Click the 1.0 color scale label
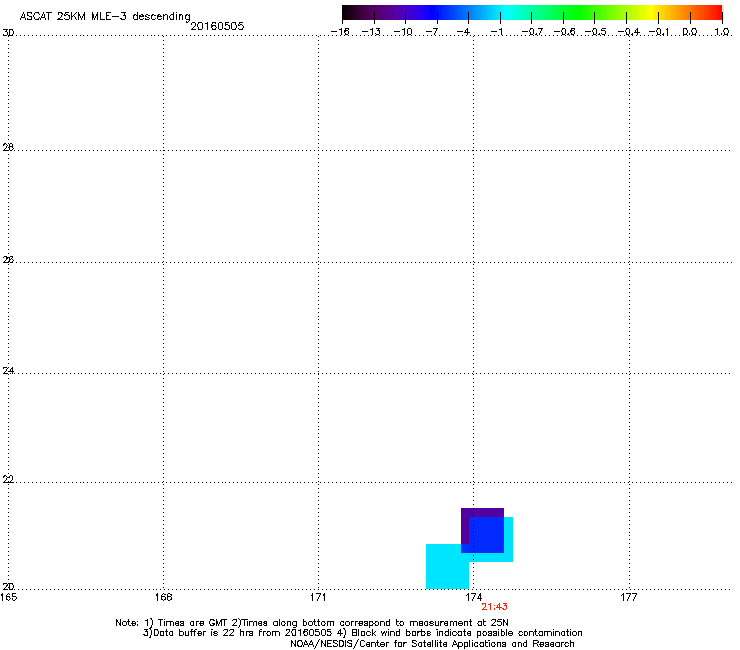Viewport: 740px width, 650px height. point(722,32)
